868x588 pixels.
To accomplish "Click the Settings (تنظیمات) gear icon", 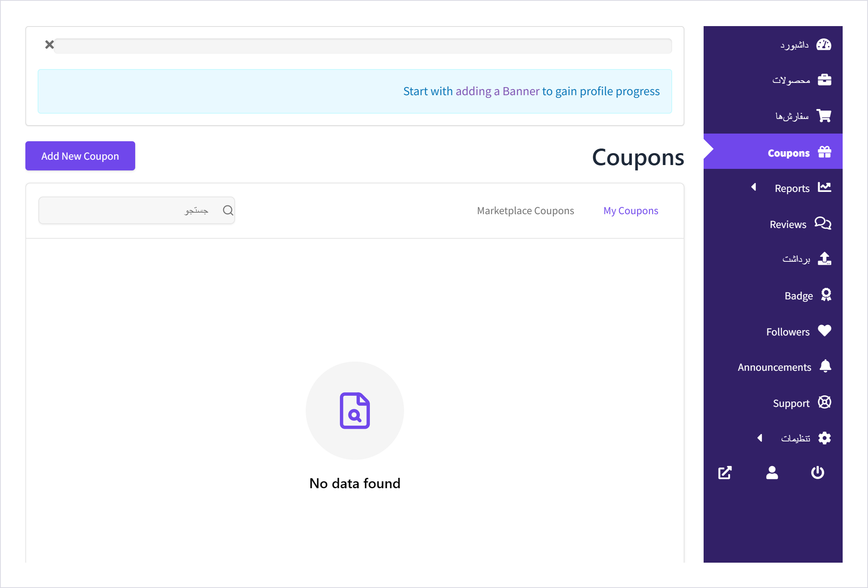I will pyautogui.click(x=825, y=438).
